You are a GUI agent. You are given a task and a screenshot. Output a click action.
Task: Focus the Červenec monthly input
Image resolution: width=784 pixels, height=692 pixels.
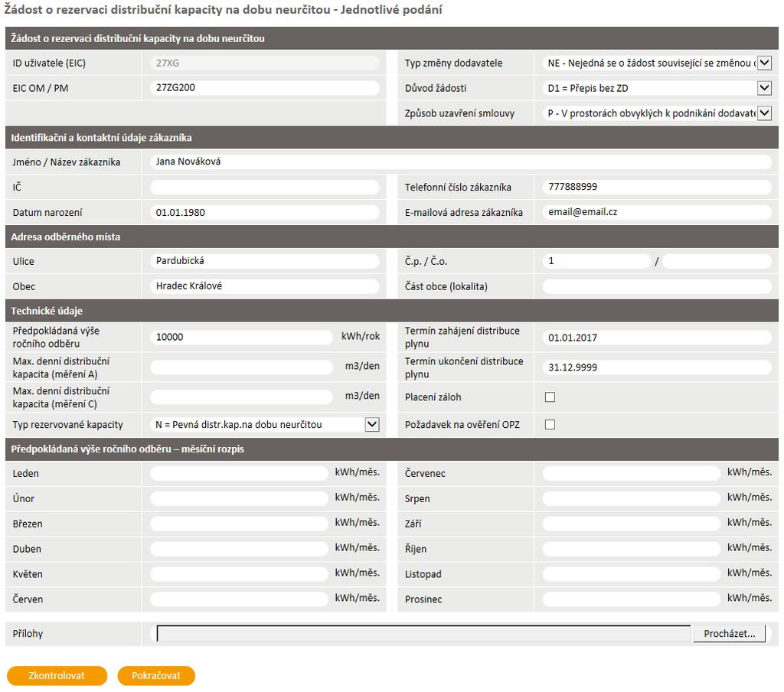coord(632,473)
